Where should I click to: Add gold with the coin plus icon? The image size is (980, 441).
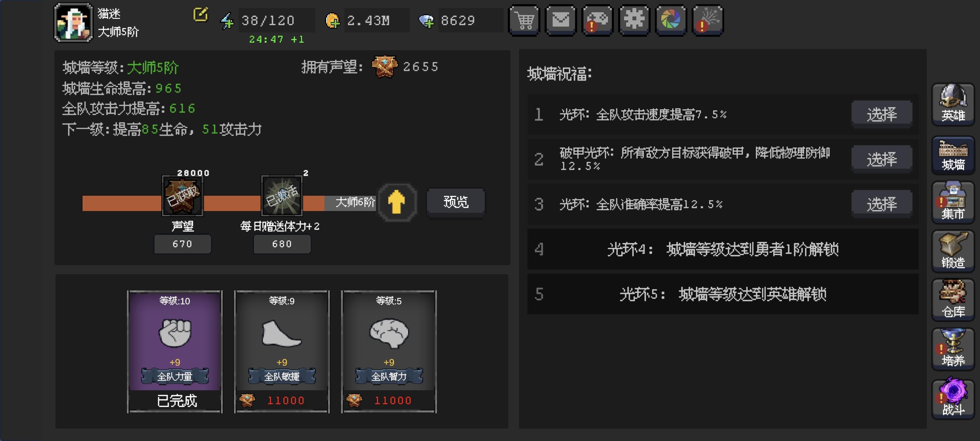coord(332,21)
